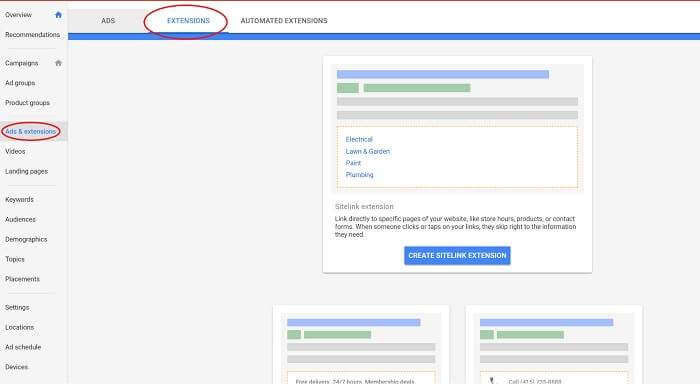Viewport: 700px width, 384px height.
Task: Click the Paint sample sitelink
Action: pos(353,163)
